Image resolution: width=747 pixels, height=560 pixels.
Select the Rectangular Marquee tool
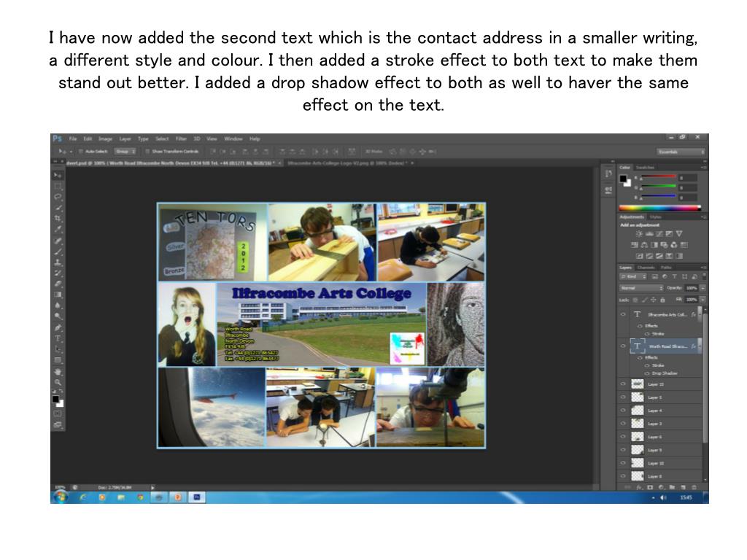tap(58, 186)
